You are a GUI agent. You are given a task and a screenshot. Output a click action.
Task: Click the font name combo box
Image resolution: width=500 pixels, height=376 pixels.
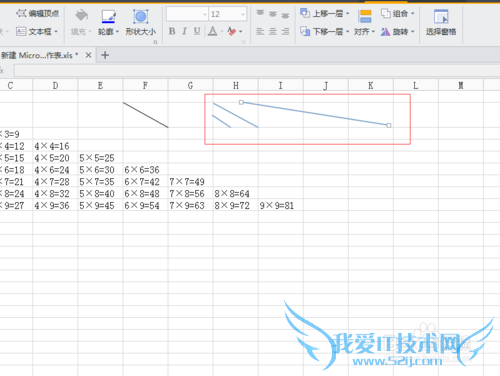[187, 14]
